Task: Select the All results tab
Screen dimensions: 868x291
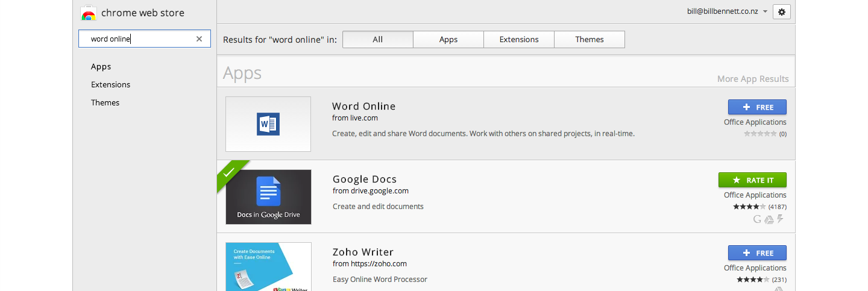Action: pos(378,39)
